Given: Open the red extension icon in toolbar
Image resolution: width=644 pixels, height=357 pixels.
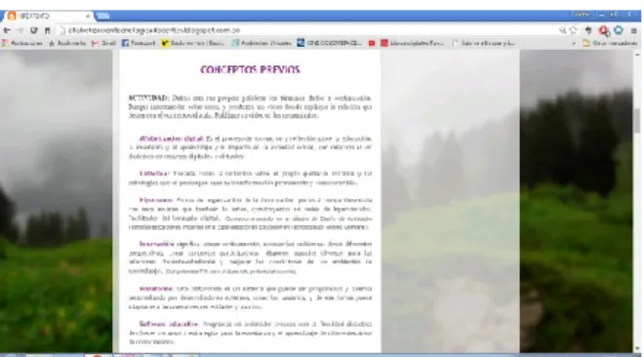Looking at the screenshot, I should 603,30.
